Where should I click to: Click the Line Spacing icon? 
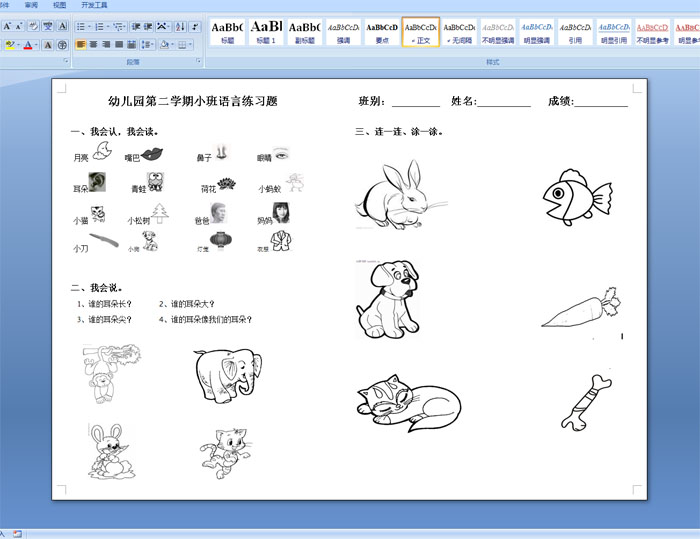[x=146, y=45]
